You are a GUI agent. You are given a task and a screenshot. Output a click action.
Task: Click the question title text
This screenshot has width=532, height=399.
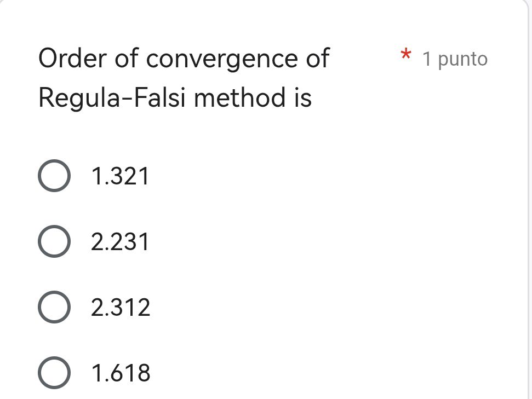point(183,78)
